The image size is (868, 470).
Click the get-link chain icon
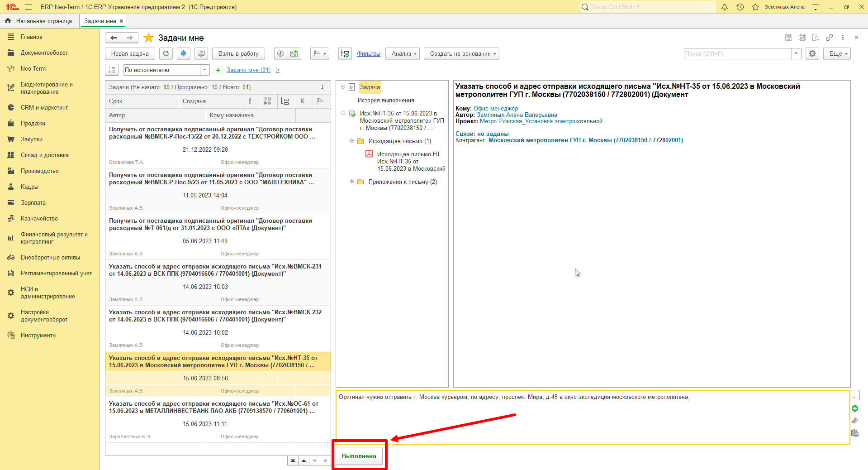(x=829, y=38)
